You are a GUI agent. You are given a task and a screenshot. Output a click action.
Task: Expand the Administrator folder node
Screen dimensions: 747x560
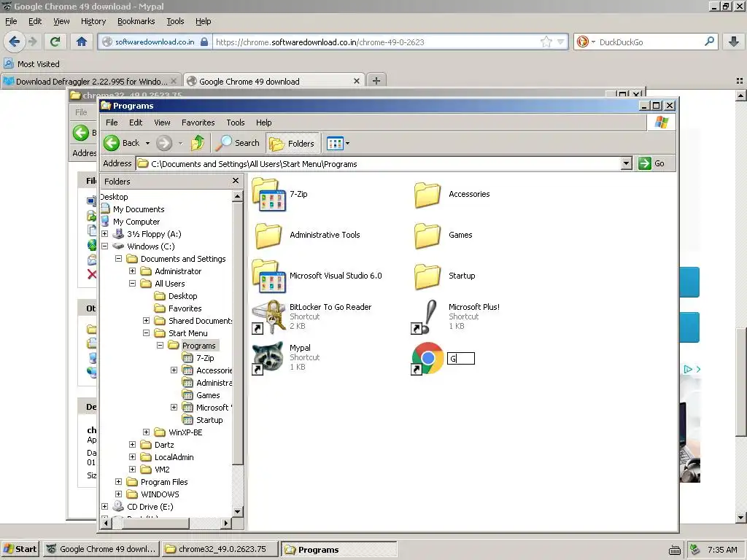pos(133,271)
